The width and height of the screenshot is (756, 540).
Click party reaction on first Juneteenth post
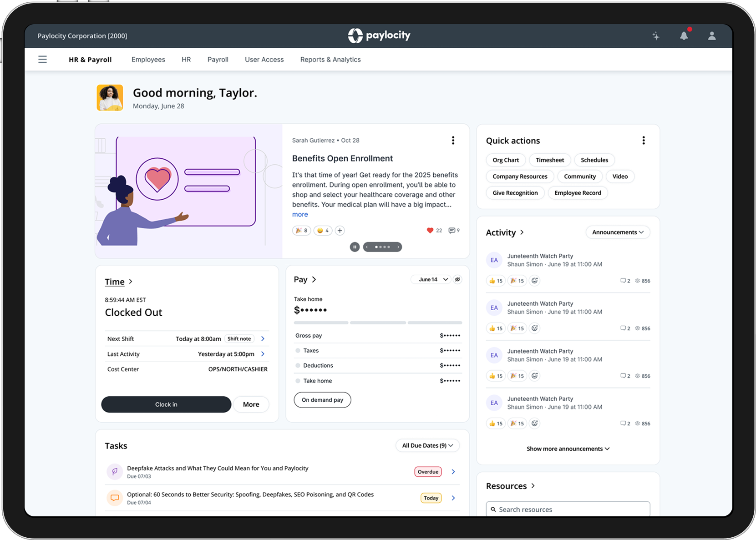pos(517,281)
